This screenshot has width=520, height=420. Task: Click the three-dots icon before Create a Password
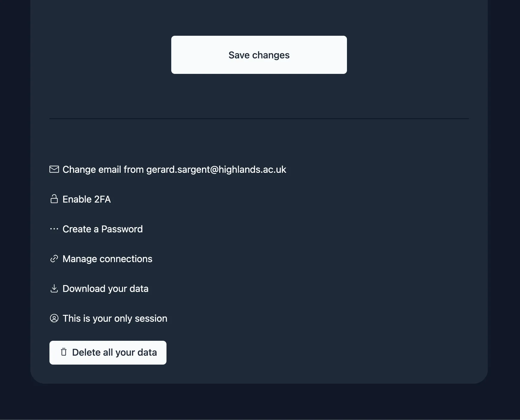pos(54,229)
